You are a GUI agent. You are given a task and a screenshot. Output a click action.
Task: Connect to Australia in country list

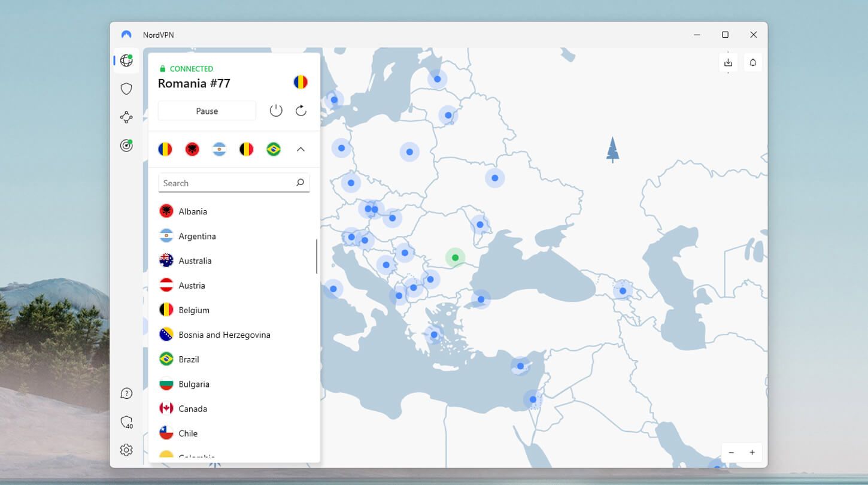[x=234, y=260]
